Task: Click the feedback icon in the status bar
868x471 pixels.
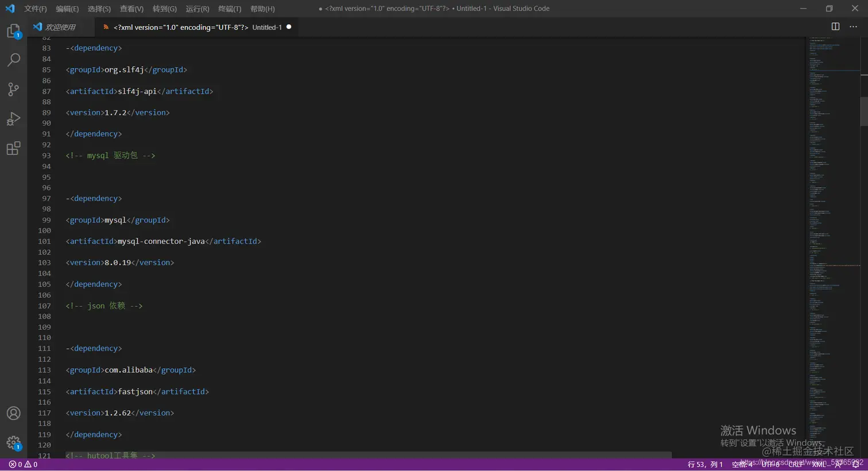Action: pos(839,465)
